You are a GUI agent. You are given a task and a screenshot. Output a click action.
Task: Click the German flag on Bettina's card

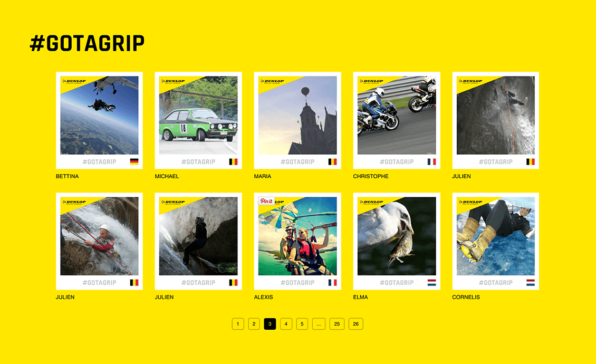[134, 161]
